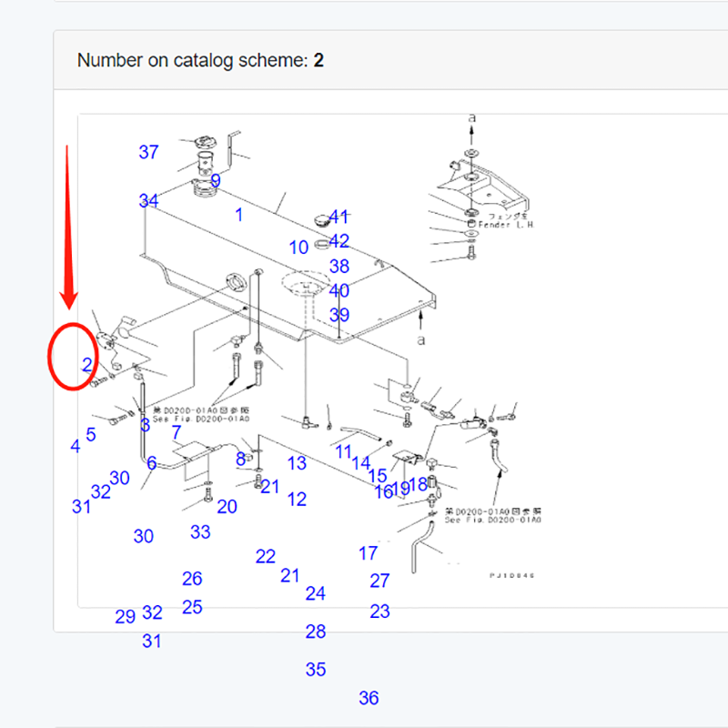Image resolution: width=728 pixels, height=728 pixels.
Task: Select part number 1 on the tank
Action: pos(238,215)
